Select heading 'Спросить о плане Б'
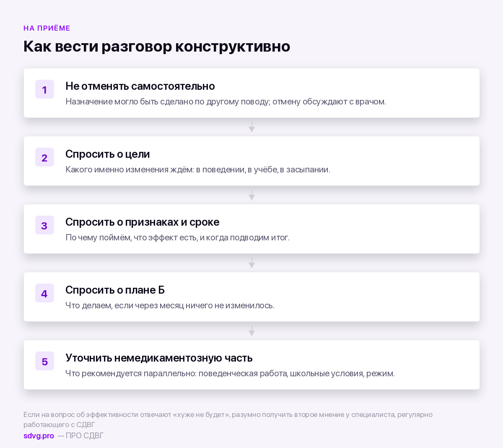503x448 pixels. pyautogui.click(x=115, y=290)
